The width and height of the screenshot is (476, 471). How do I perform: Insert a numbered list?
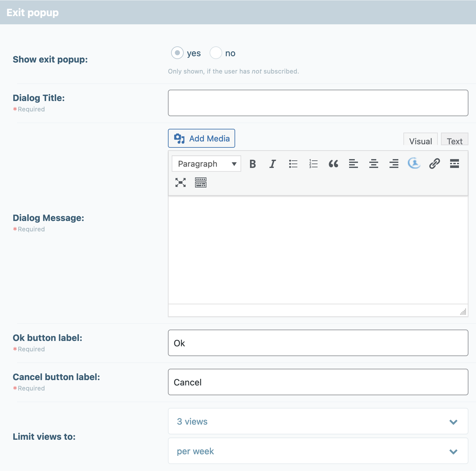pyautogui.click(x=313, y=164)
